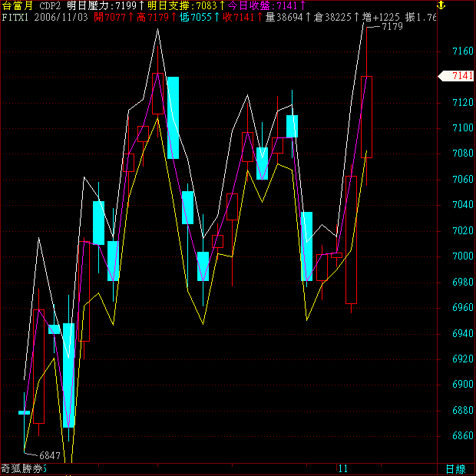Click the 7179 high annotation on chart

coord(392,27)
